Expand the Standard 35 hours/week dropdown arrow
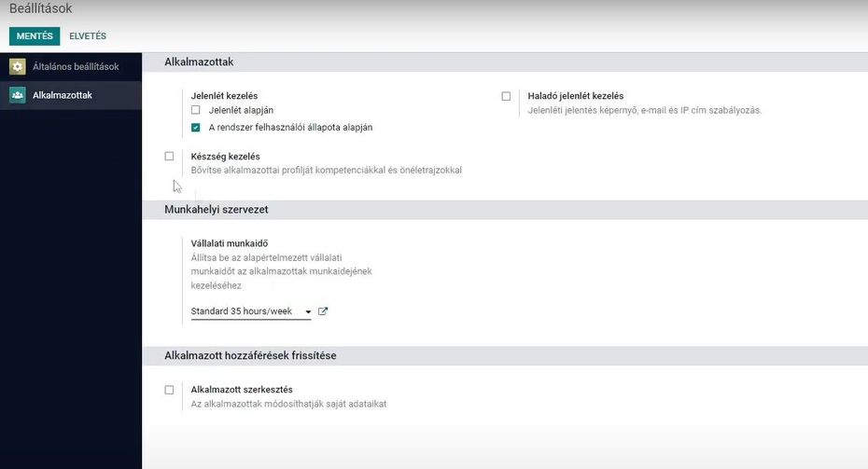This screenshot has height=469, width=868. coord(308,312)
